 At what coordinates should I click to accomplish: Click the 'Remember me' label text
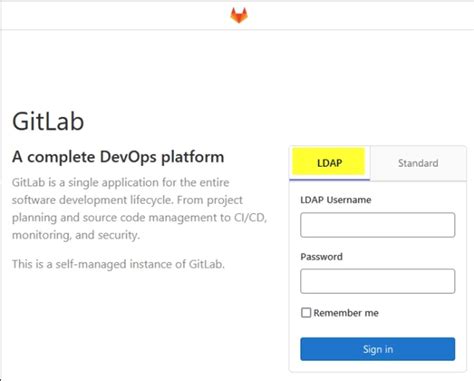pyautogui.click(x=346, y=313)
